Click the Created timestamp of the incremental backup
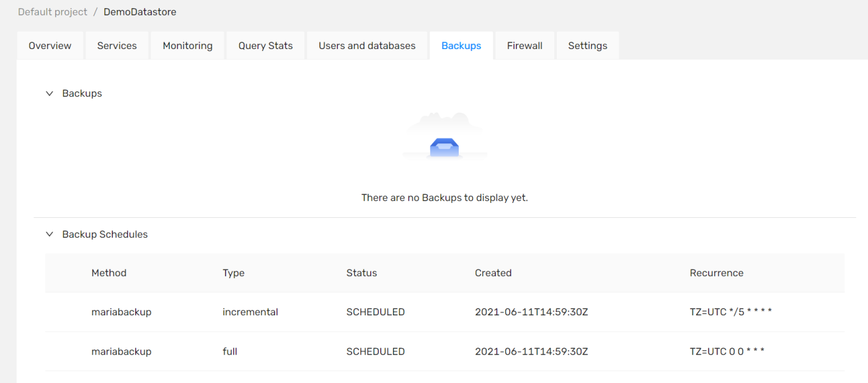The image size is (868, 383). 531,312
